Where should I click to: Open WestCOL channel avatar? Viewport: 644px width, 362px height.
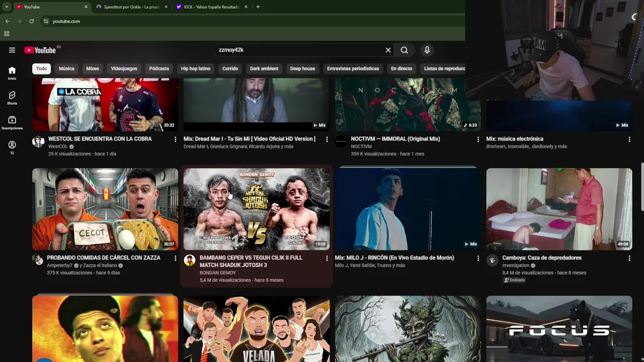38,141
